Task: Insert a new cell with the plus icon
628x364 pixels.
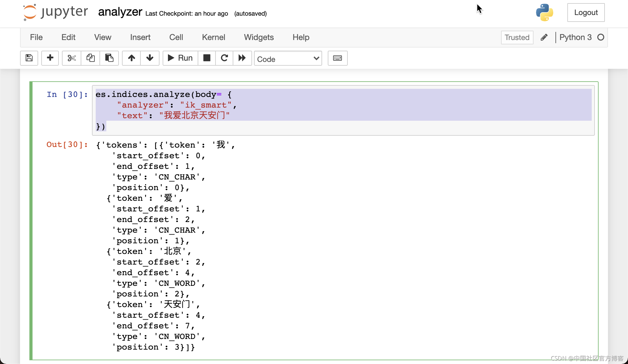Action: [x=50, y=58]
